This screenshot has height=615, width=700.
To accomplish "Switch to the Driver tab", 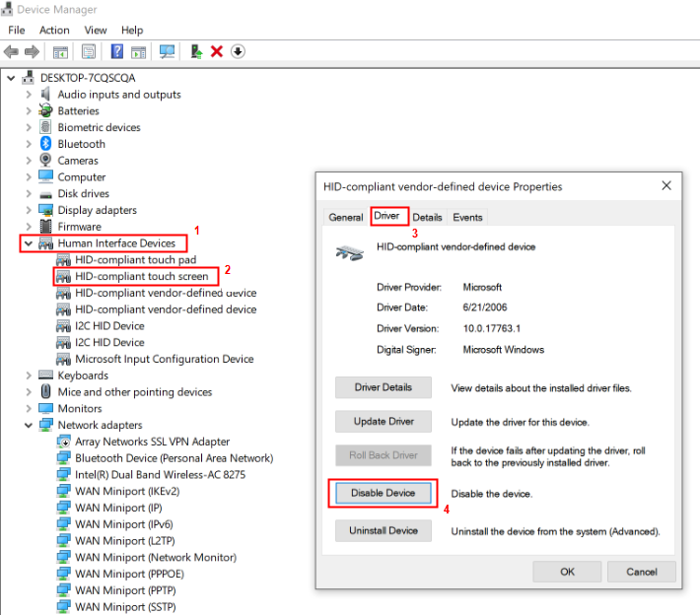I will pyautogui.click(x=387, y=217).
